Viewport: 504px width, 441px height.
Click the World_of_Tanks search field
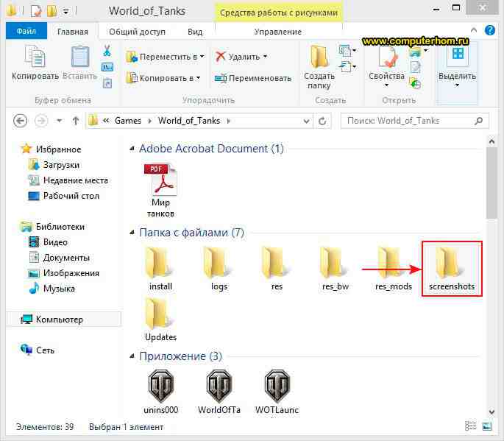point(411,121)
